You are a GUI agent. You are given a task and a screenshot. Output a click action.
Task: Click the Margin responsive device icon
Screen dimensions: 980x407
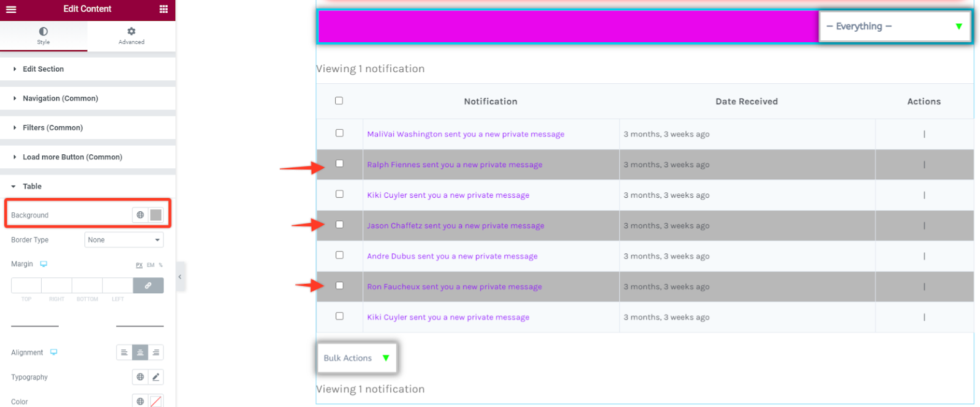coord(43,264)
